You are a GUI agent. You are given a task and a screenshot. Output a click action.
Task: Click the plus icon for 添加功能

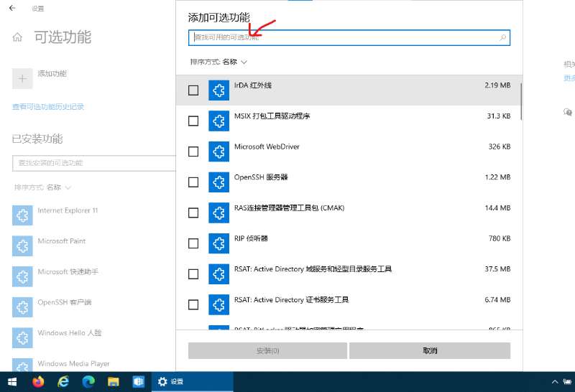pyautogui.click(x=22, y=78)
